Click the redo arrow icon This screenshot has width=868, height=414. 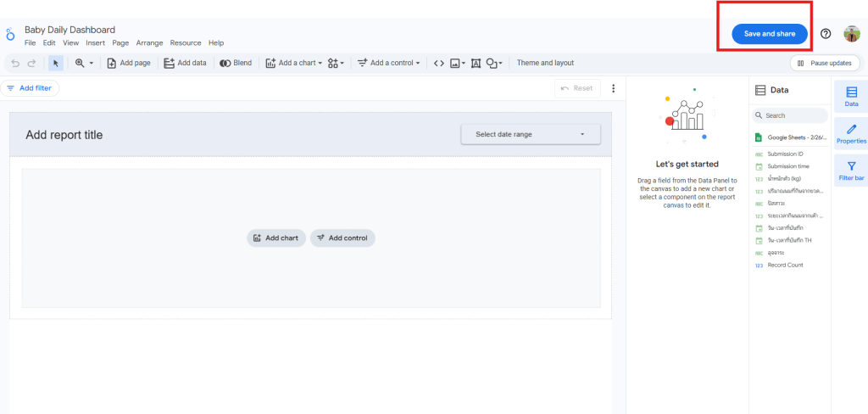[x=31, y=63]
